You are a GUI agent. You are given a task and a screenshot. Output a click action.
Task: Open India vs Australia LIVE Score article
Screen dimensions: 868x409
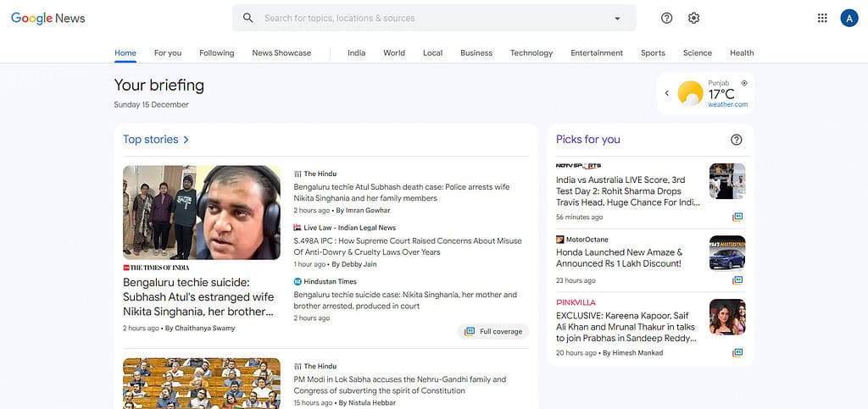tap(628, 191)
